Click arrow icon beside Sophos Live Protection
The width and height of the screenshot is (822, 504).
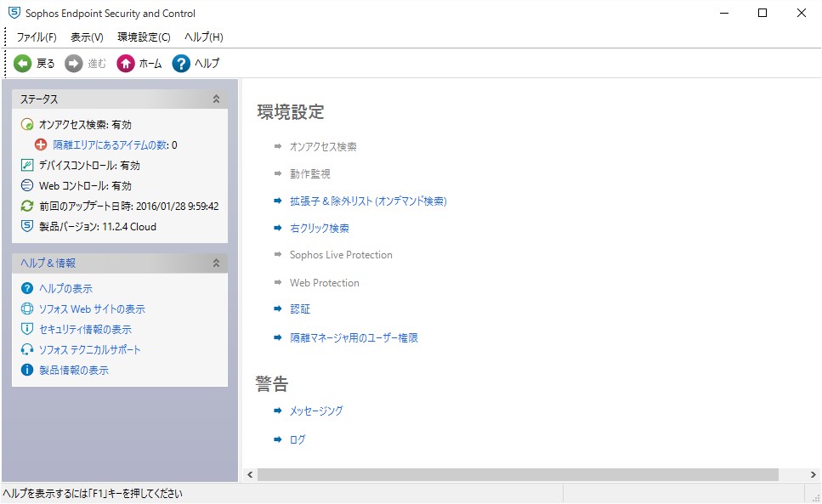click(278, 254)
